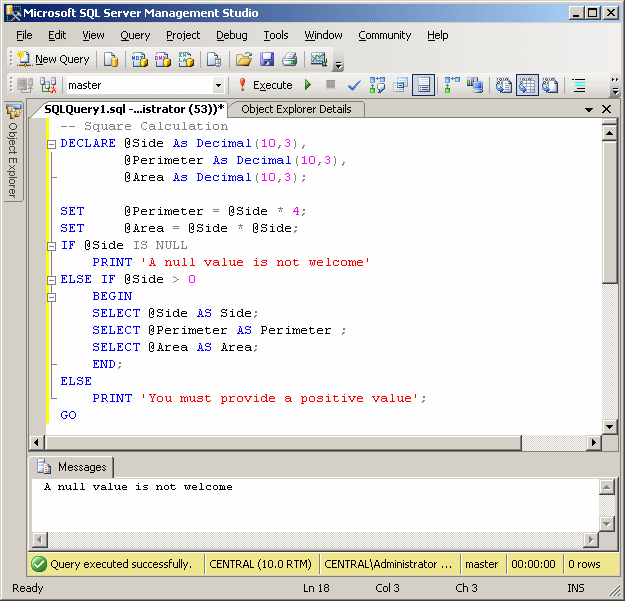This screenshot has width=625, height=601.
Task: Open the View menu
Action: [x=93, y=35]
